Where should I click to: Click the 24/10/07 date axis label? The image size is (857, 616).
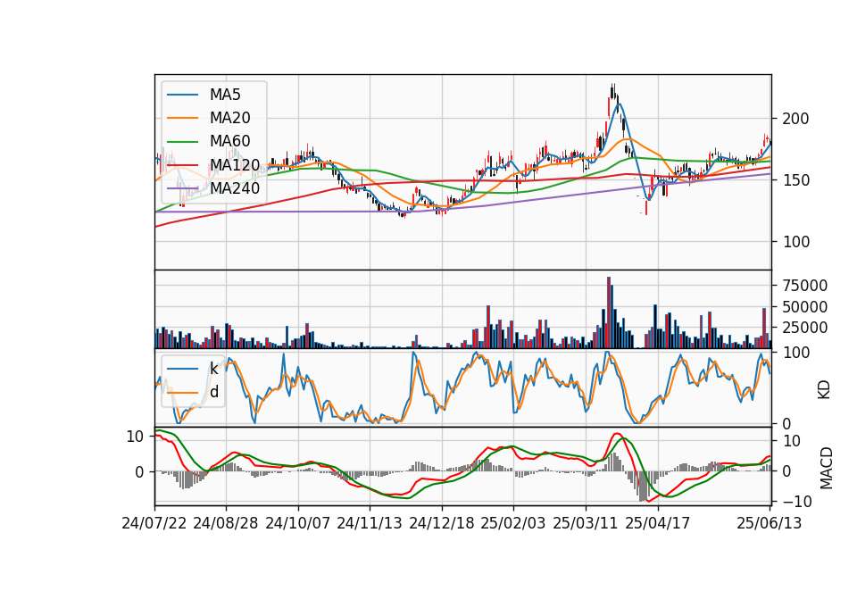298,523
